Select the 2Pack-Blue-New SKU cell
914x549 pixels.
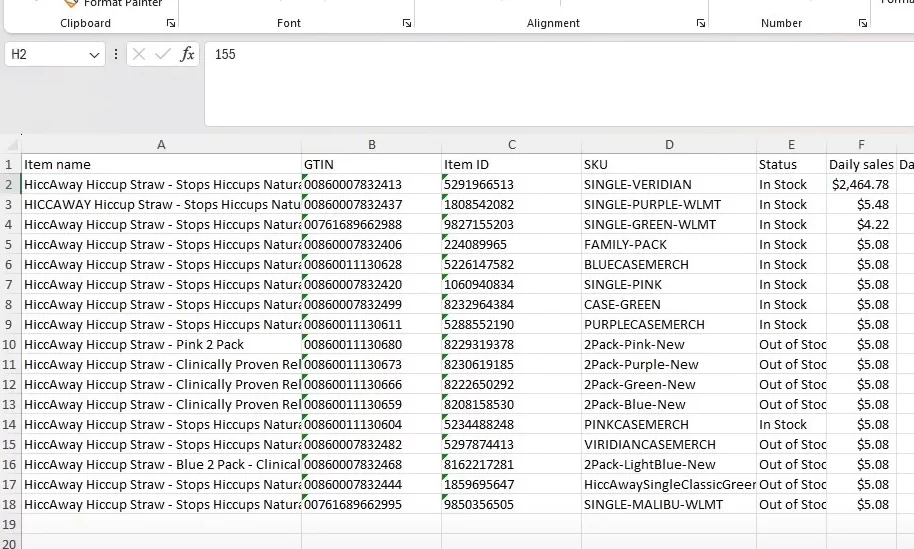click(x=669, y=404)
